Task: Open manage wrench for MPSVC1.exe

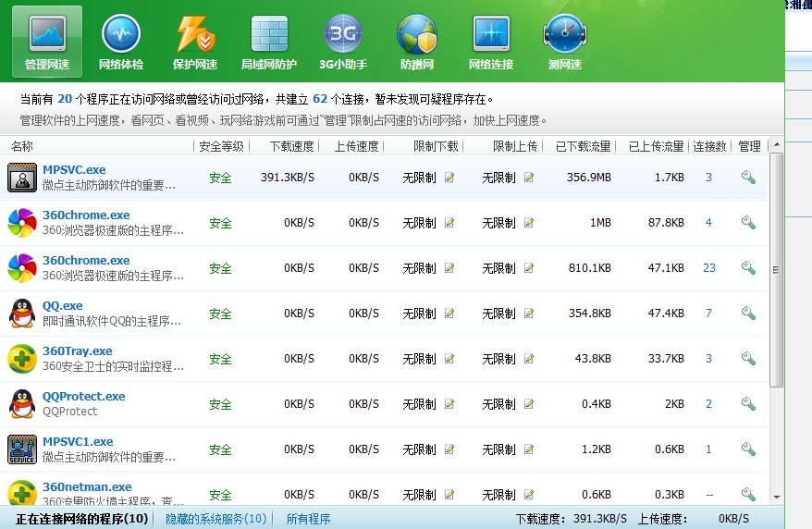Action: click(748, 449)
